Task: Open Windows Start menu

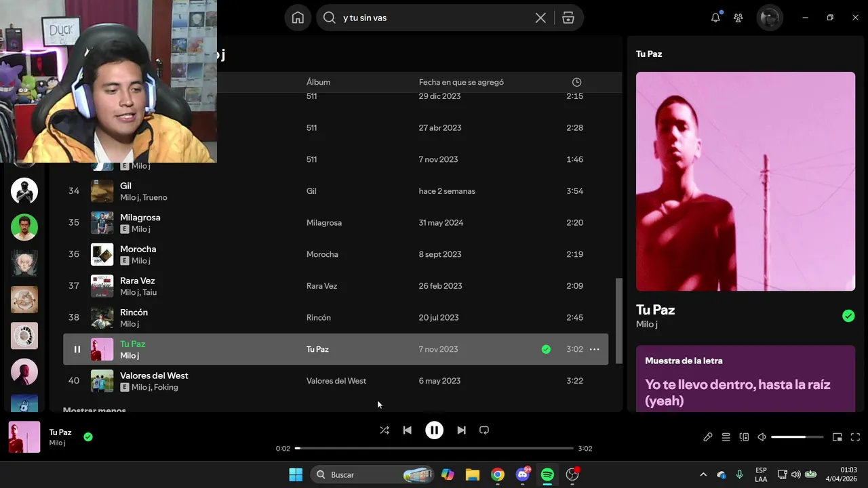Action: click(x=296, y=474)
